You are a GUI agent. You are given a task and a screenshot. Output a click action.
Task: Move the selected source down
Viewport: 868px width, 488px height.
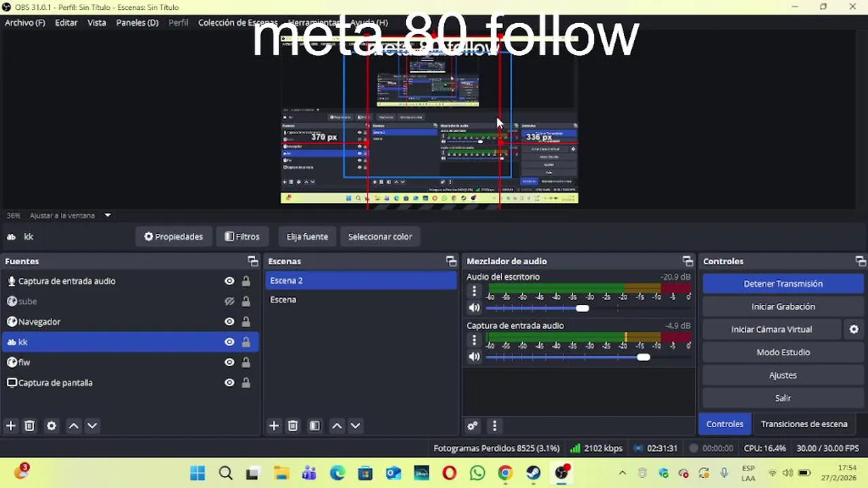point(92,426)
